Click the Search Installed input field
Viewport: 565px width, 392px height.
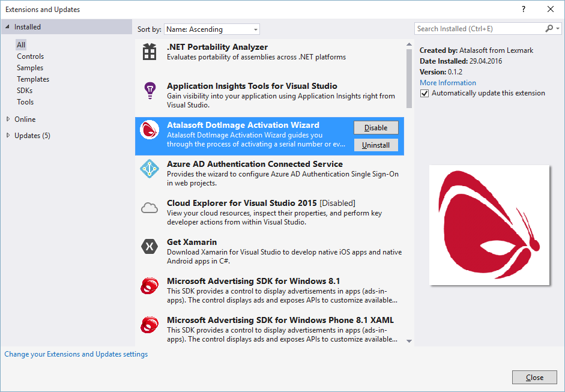coord(479,28)
